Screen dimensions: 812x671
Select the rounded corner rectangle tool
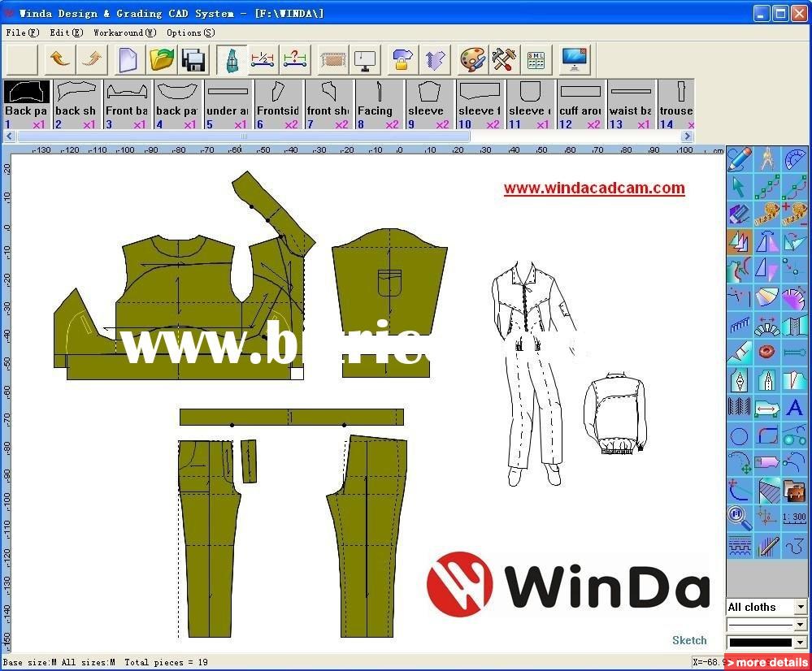(767, 435)
